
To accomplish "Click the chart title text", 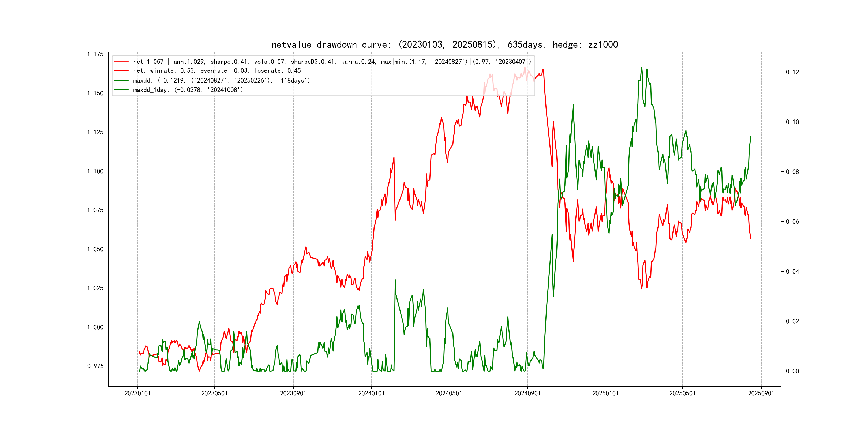I will (x=444, y=44).
